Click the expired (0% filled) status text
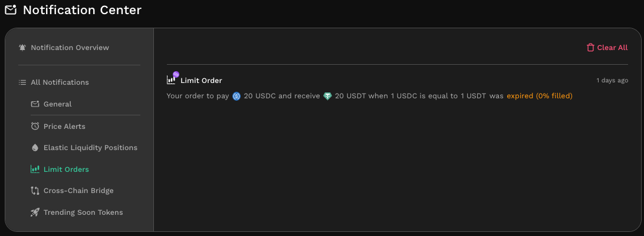 539,96
